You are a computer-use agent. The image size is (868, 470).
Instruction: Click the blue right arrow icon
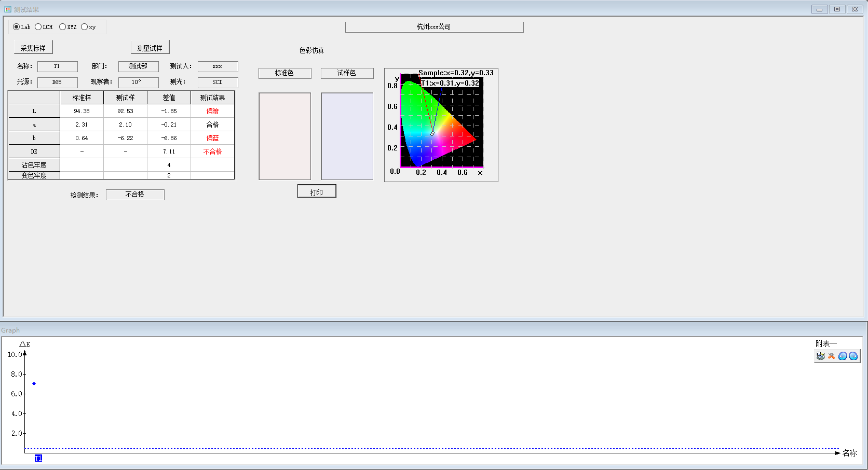tap(853, 356)
